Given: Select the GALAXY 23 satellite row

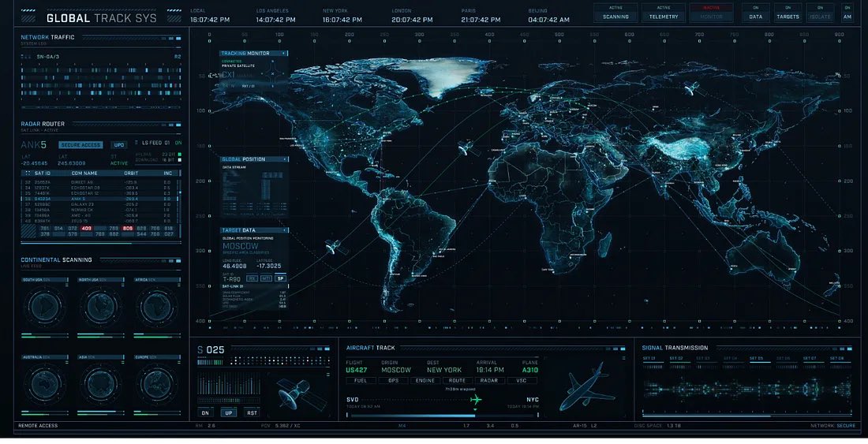Looking at the screenshot, I should point(99,204).
